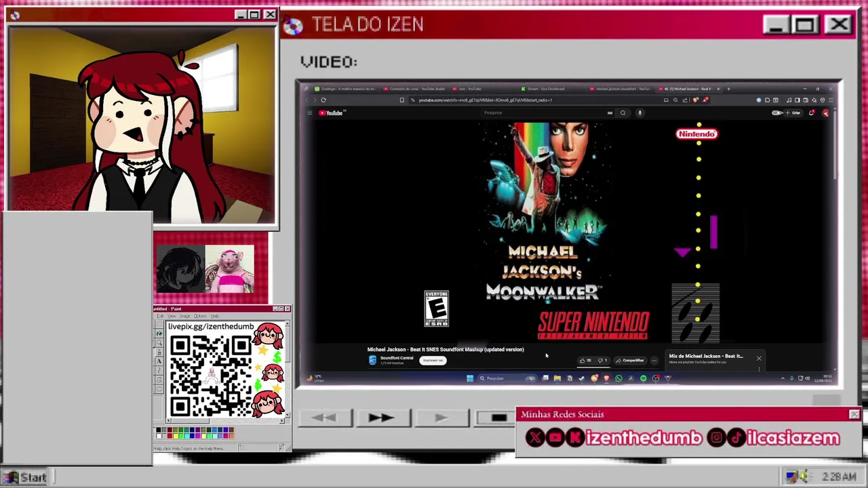Open WhatsApp on the captured taskbar
The height and width of the screenshot is (488, 868).
click(619, 378)
